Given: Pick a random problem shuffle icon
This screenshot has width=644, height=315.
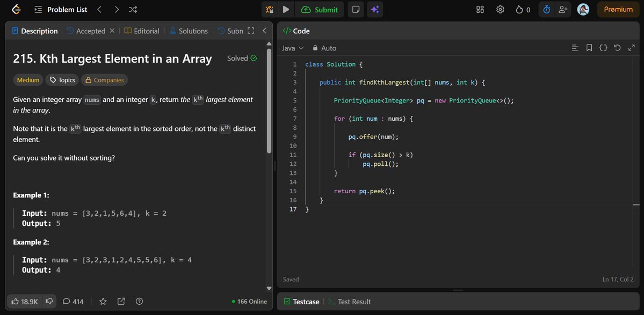Looking at the screenshot, I should tap(133, 10).
